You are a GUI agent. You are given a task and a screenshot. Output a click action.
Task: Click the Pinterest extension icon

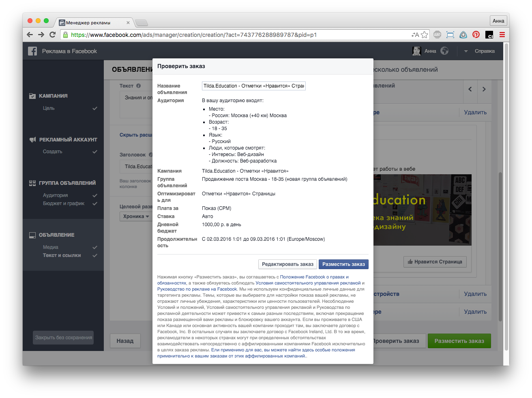point(476,35)
